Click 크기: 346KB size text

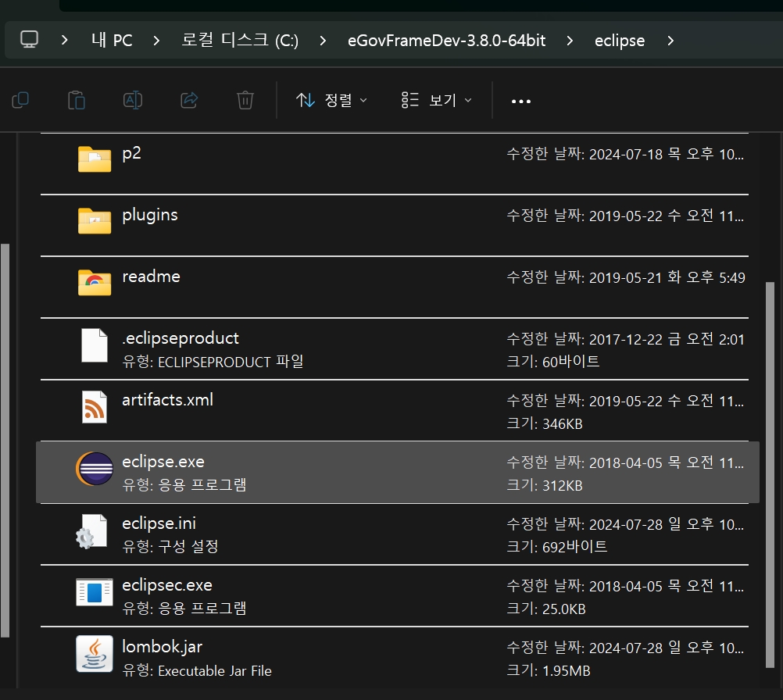point(545,423)
